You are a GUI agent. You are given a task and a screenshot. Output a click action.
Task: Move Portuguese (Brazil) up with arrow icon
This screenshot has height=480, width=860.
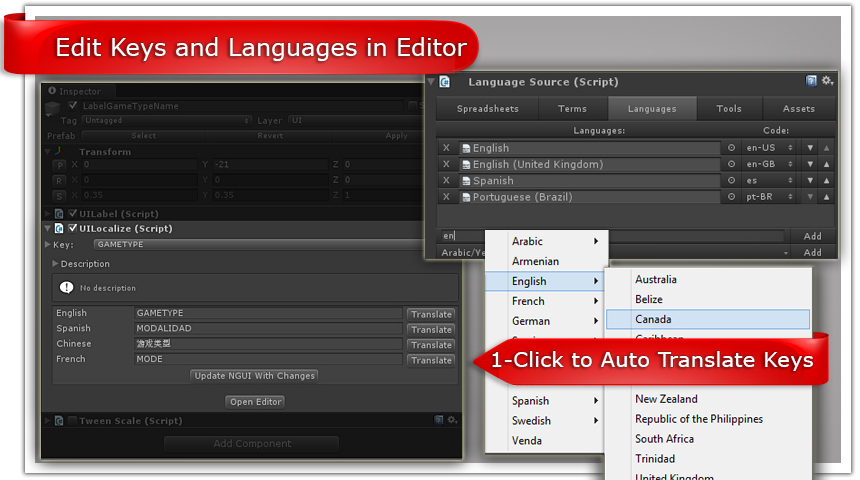826,196
